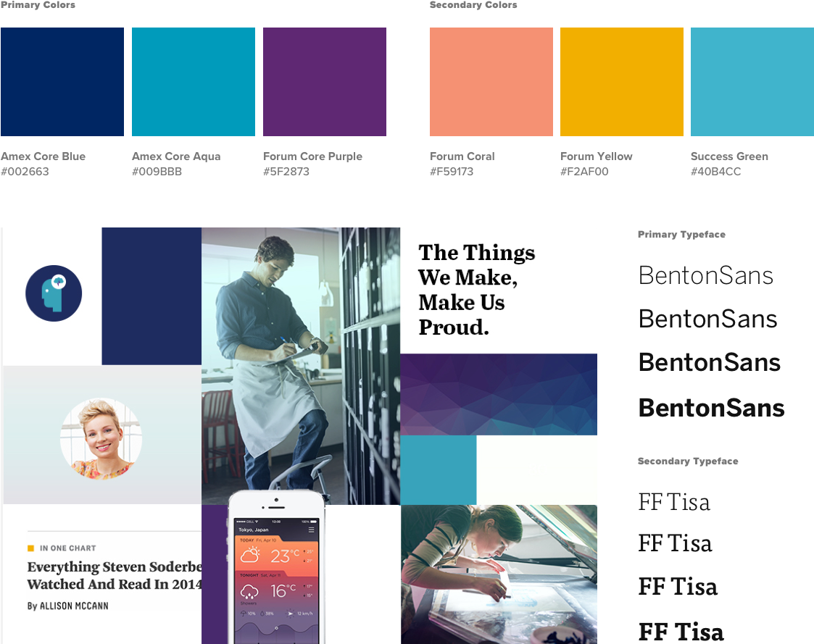Viewport: 814px width, 644px height.
Task: Click the woman screen printing photo
Action: click(499, 574)
